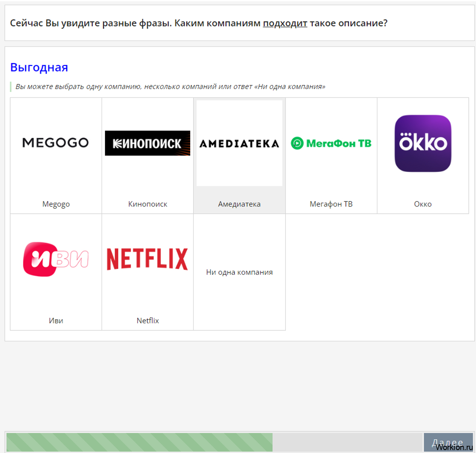This screenshot has height=453, width=476.
Task: Choose the pink Иви logo
Action: pyautogui.click(x=56, y=259)
